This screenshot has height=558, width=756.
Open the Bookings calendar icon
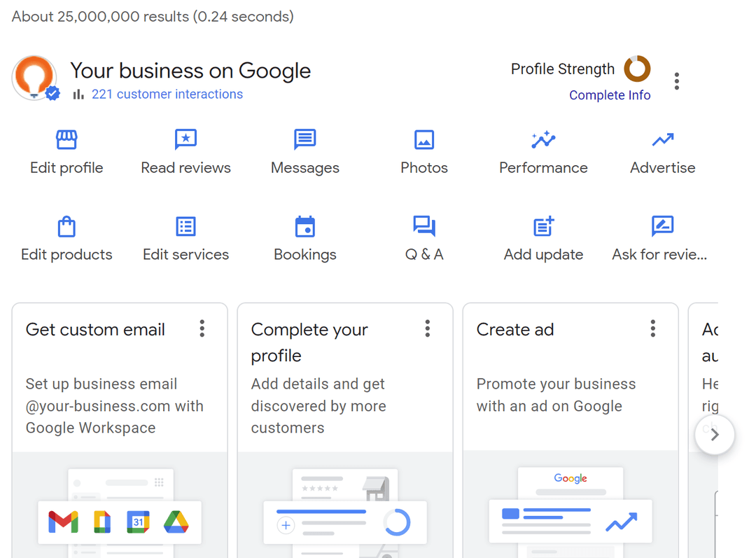305,227
